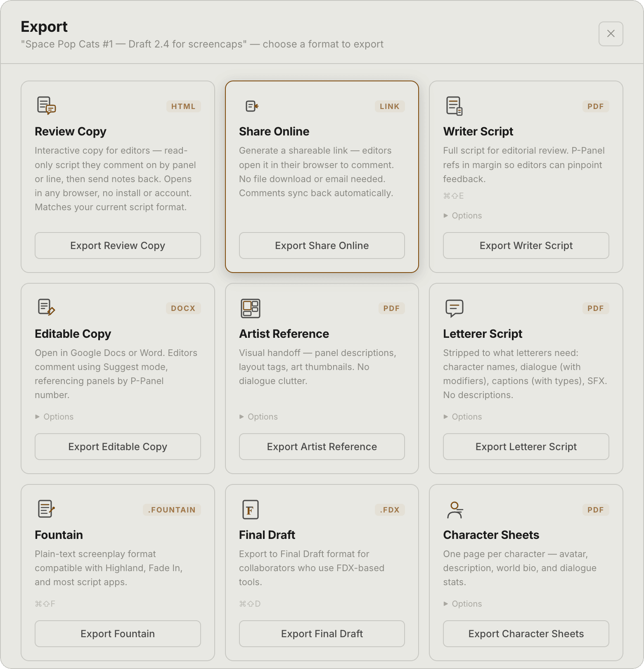Expand Options under Editable Copy
The image size is (644, 669).
(x=54, y=417)
